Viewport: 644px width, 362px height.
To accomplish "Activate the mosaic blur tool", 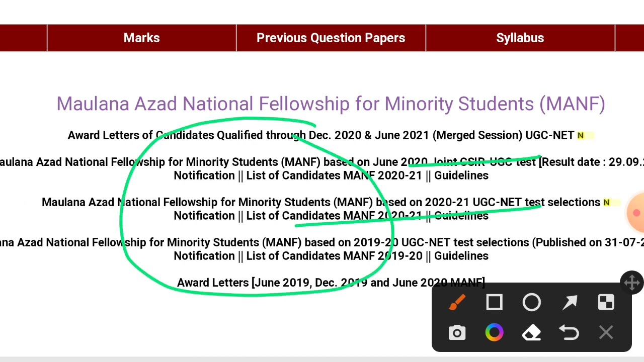I will [x=606, y=303].
